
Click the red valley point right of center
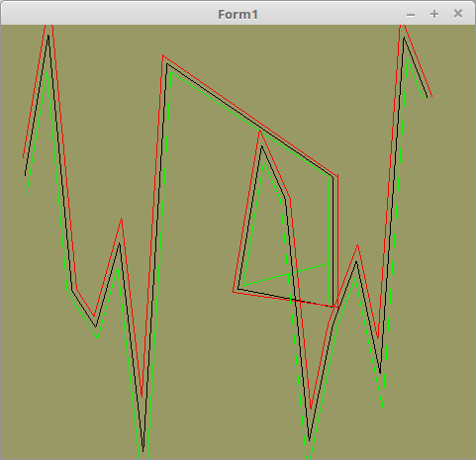coord(311,409)
